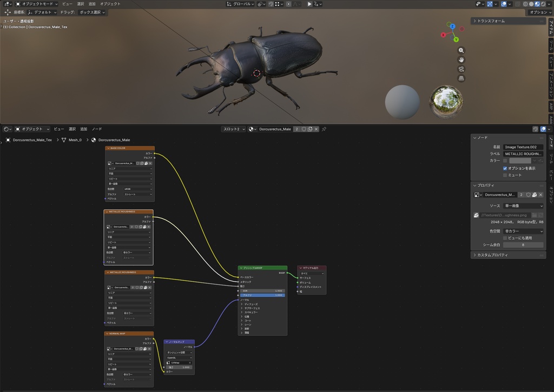Click the X axis on navigation gizmo
Image resolution: width=554 pixels, height=392 pixels.
click(x=443, y=35)
